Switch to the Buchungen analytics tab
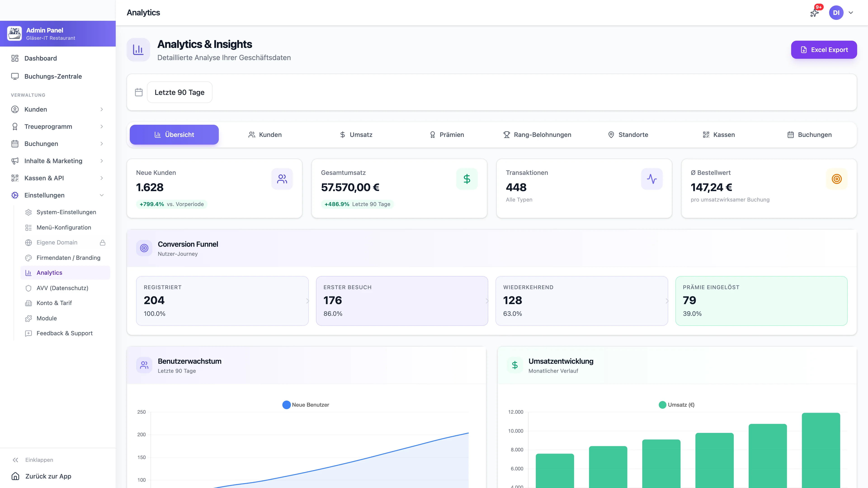Viewport: 868px width, 488px height. pyautogui.click(x=809, y=135)
